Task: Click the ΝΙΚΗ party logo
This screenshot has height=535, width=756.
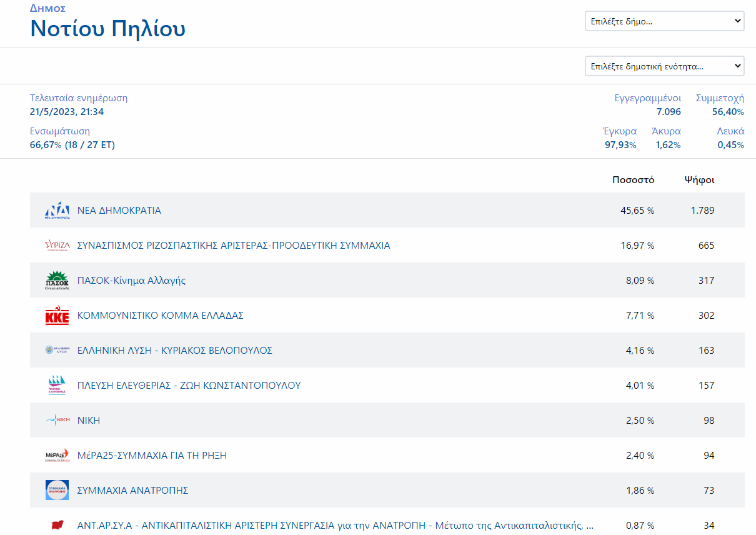Action: tap(57, 421)
